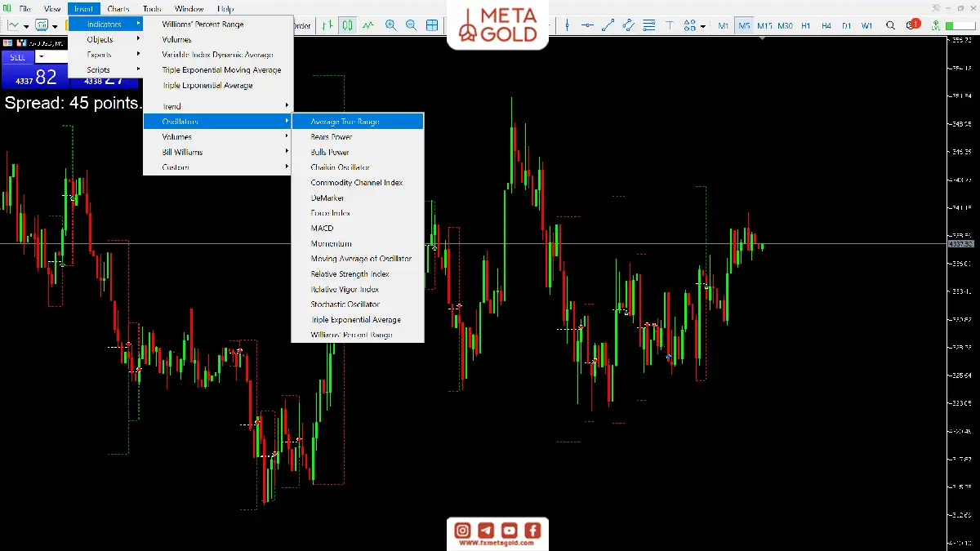980x551 pixels.
Task: Switch chart to candlesticks mode
Action: 348,25
